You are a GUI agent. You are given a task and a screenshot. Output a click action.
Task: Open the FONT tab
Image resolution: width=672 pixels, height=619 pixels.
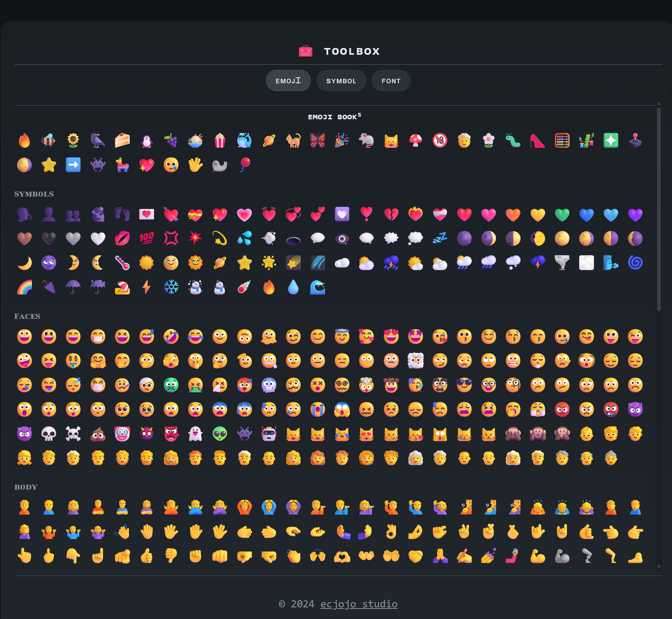(x=391, y=81)
